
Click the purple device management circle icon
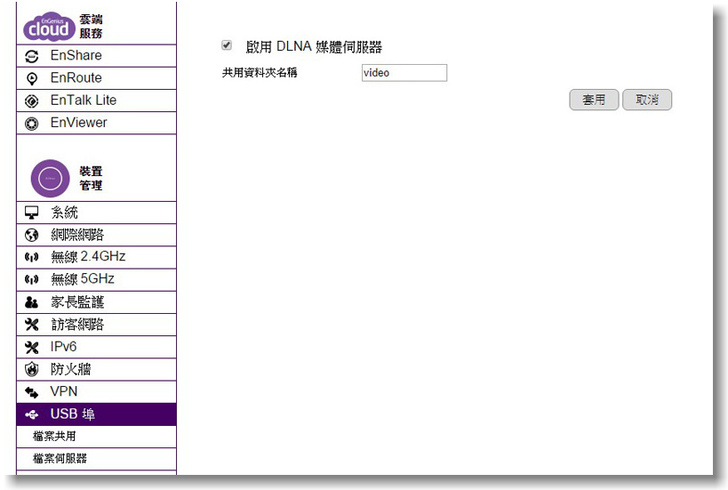click(x=50, y=178)
